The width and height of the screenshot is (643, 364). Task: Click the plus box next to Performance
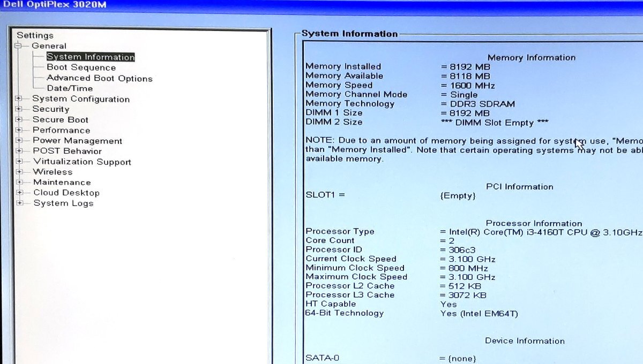(x=19, y=130)
